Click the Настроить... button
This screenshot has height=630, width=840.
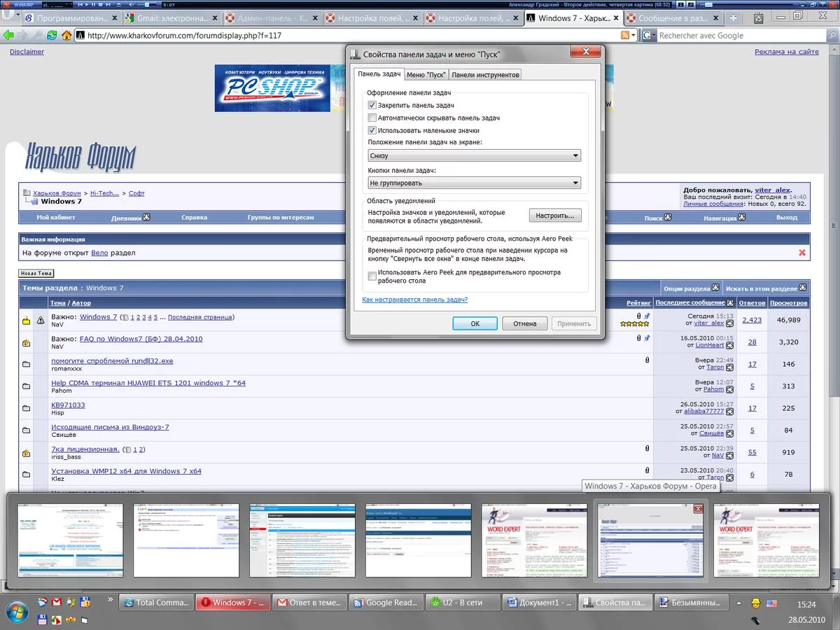555,216
